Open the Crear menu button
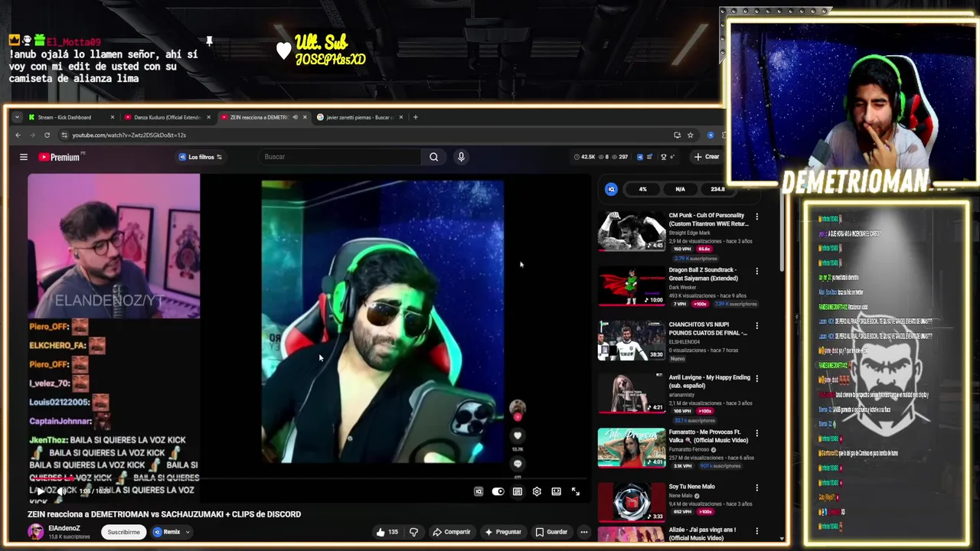 pos(707,157)
